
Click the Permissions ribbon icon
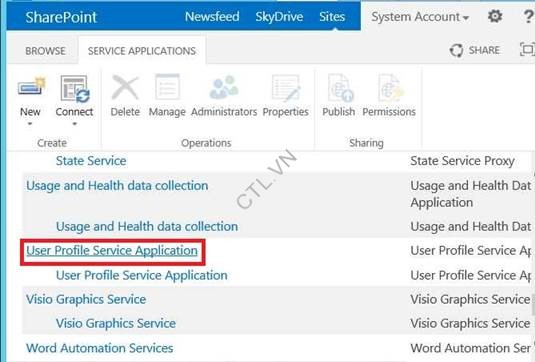pyautogui.click(x=390, y=88)
